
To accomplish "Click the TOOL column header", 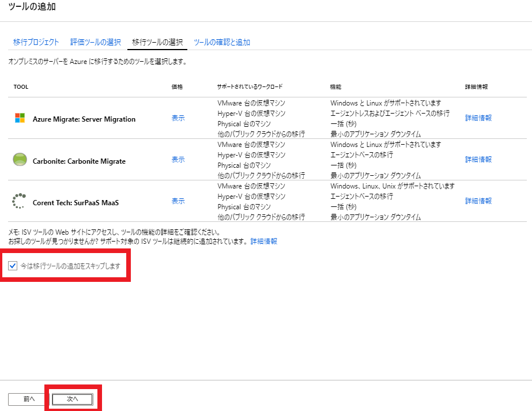I will [x=21, y=87].
